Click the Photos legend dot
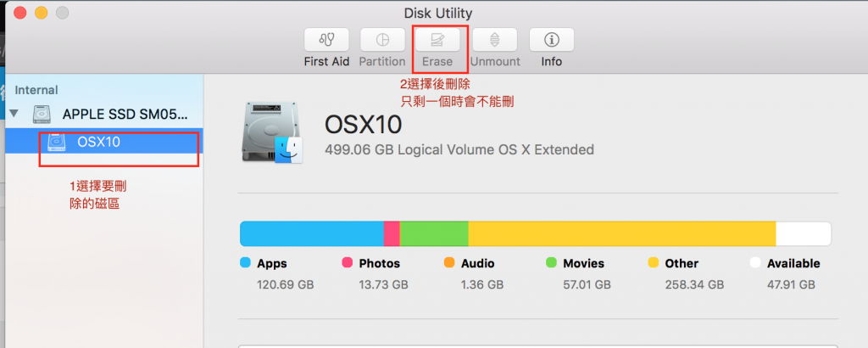Image resolution: width=868 pixels, height=348 pixels. point(347,263)
